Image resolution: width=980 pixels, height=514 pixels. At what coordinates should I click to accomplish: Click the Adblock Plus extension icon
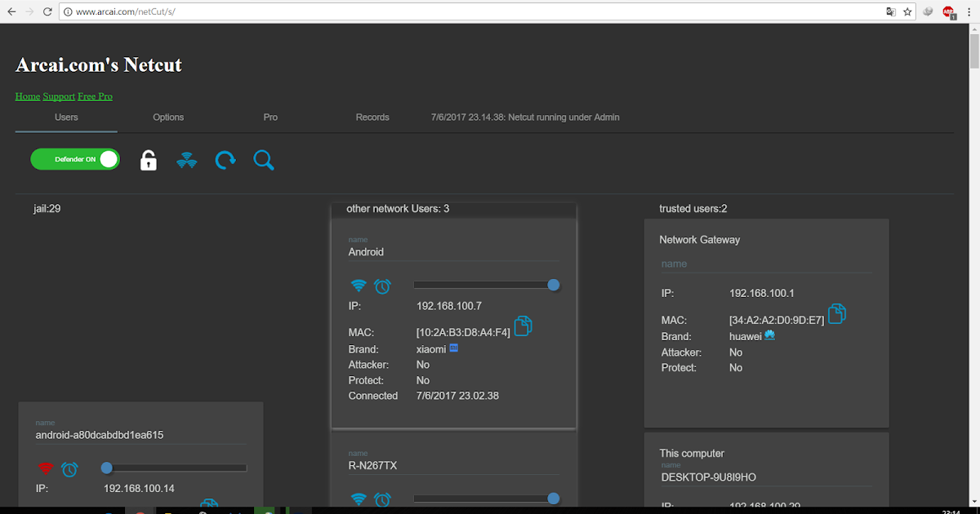pos(949,12)
